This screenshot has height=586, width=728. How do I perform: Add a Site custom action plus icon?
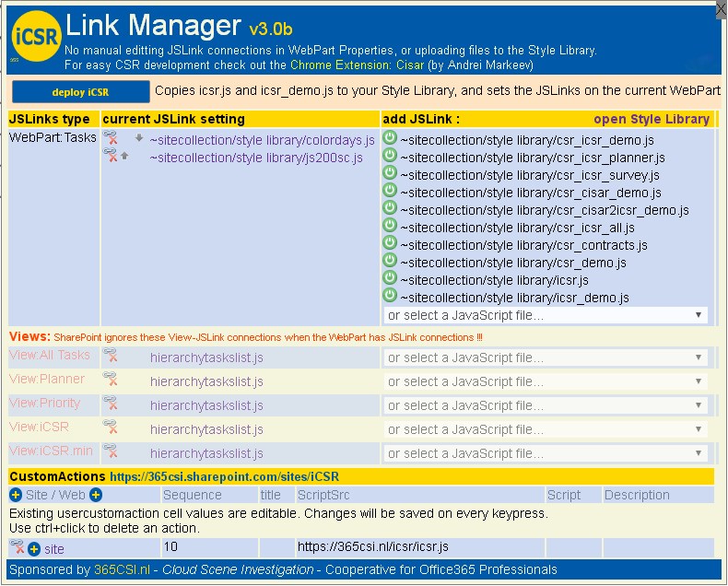pyautogui.click(x=16, y=495)
